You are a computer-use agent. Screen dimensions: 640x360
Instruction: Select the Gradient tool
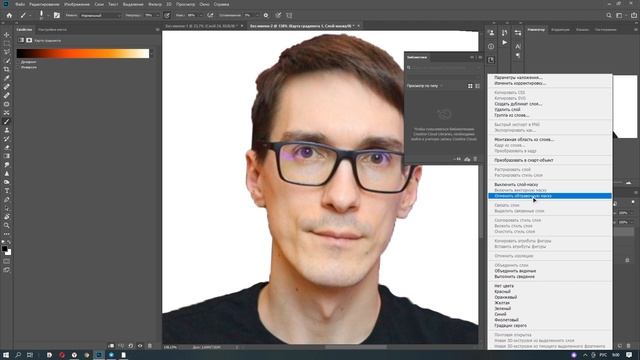tap(7, 156)
